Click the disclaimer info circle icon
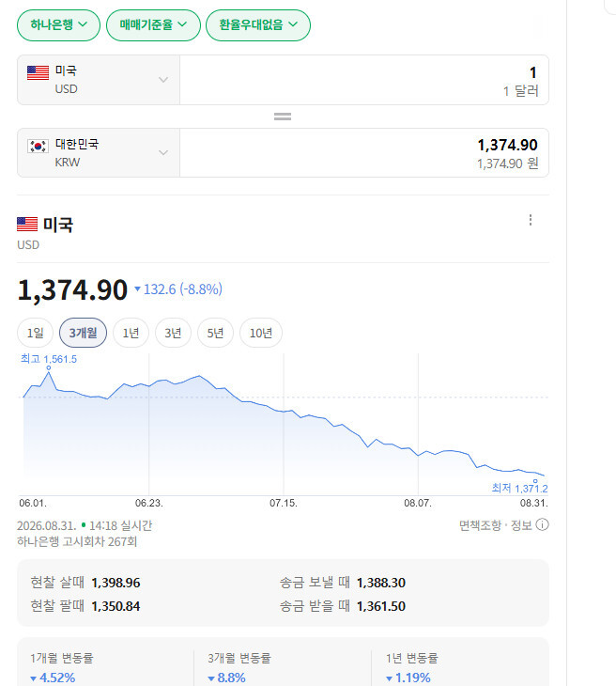Image resolution: width=616 pixels, height=686 pixels. click(x=542, y=524)
